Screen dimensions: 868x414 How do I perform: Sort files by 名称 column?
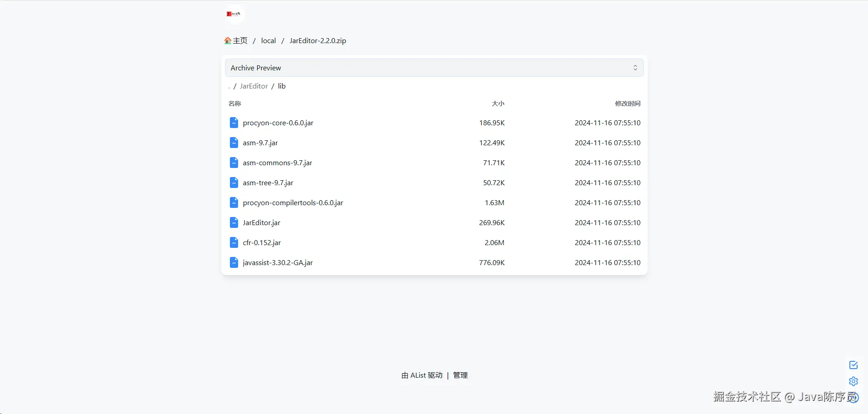(235, 103)
